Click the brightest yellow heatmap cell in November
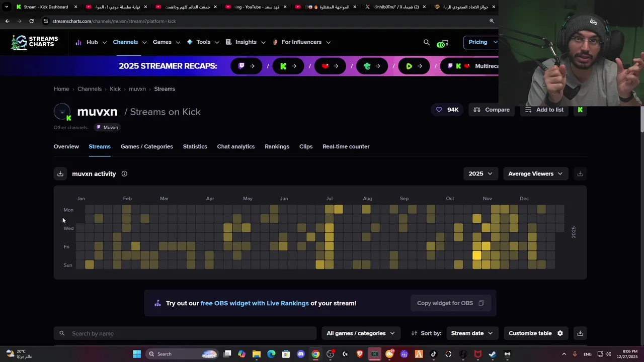Image resolution: width=644 pixels, height=362 pixels. [477, 256]
